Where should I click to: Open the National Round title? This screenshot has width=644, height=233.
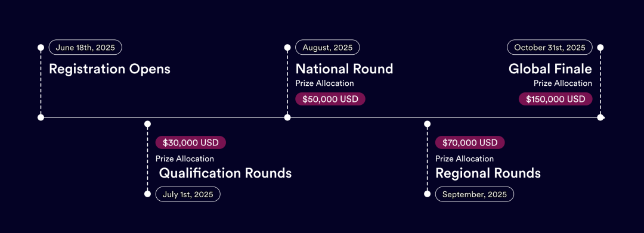pos(344,69)
